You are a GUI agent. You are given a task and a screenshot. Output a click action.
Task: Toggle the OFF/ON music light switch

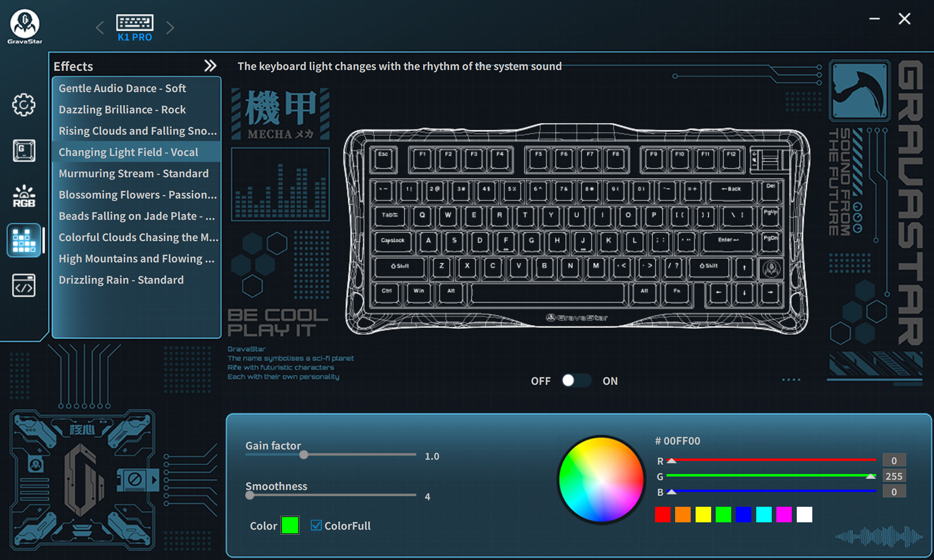[x=576, y=381]
